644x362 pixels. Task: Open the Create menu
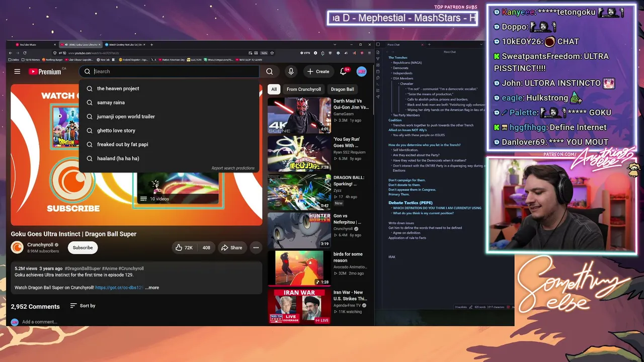coord(318,71)
